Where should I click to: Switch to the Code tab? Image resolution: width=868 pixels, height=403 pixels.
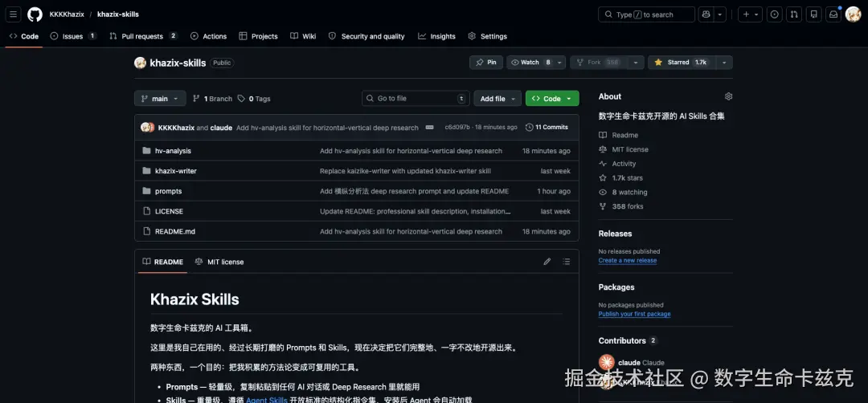tap(24, 36)
